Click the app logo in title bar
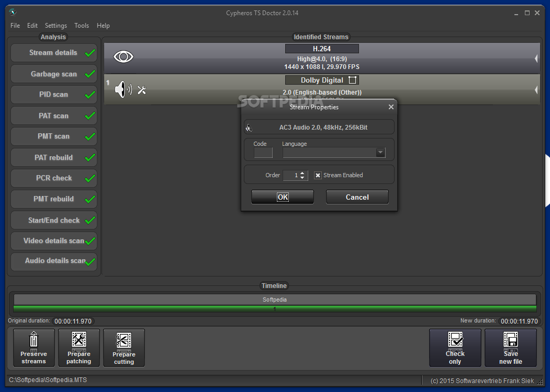 pos(13,12)
